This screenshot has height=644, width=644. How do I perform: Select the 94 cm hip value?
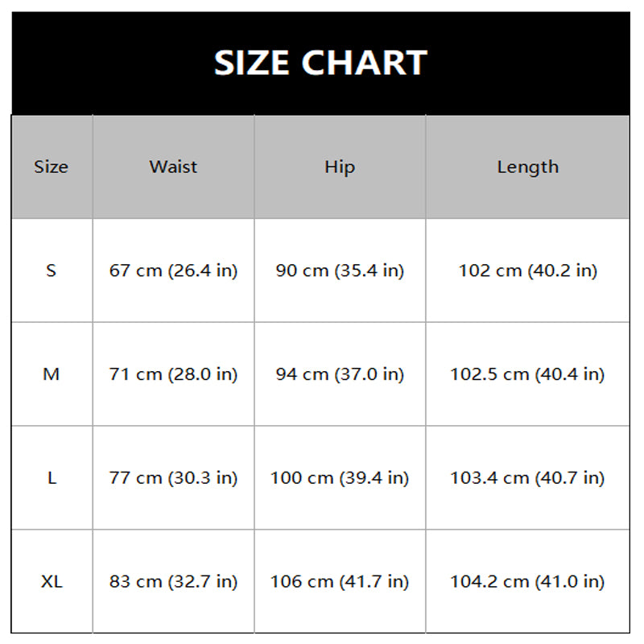(x=340, y=374)
